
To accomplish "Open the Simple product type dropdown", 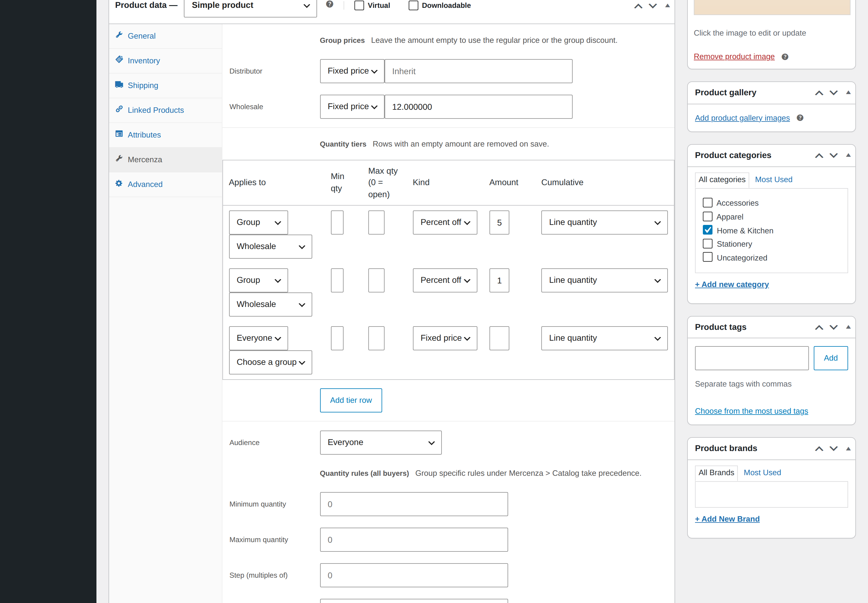I will [x=250, y=6].
